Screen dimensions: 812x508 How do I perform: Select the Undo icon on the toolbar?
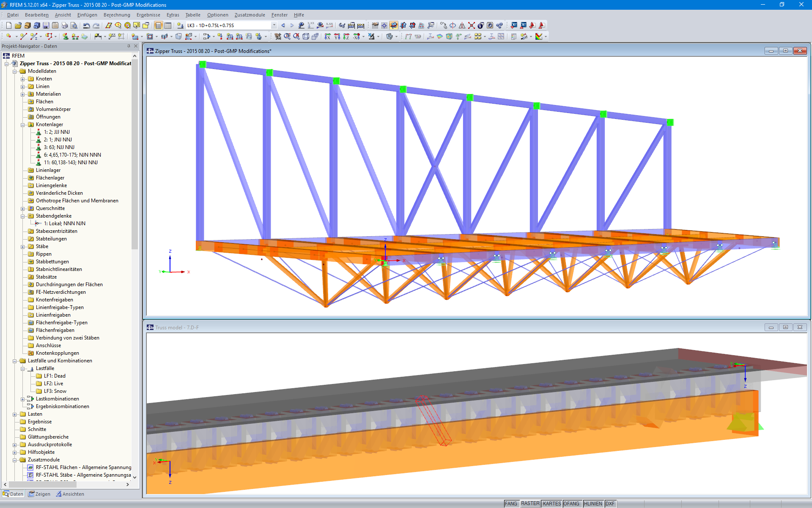[x=86, y=25]
